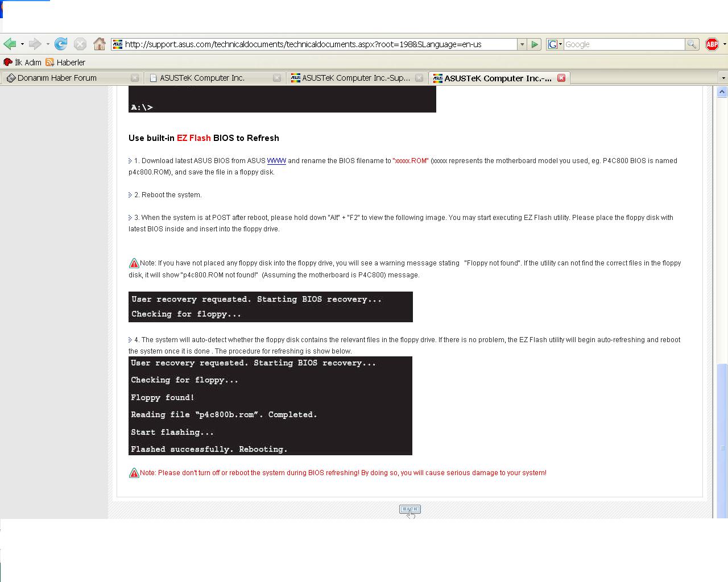Viewport: 728px width, 582px height.
Task: Open the Adblock Plus dropdown arrow
Action: (724, 44)
